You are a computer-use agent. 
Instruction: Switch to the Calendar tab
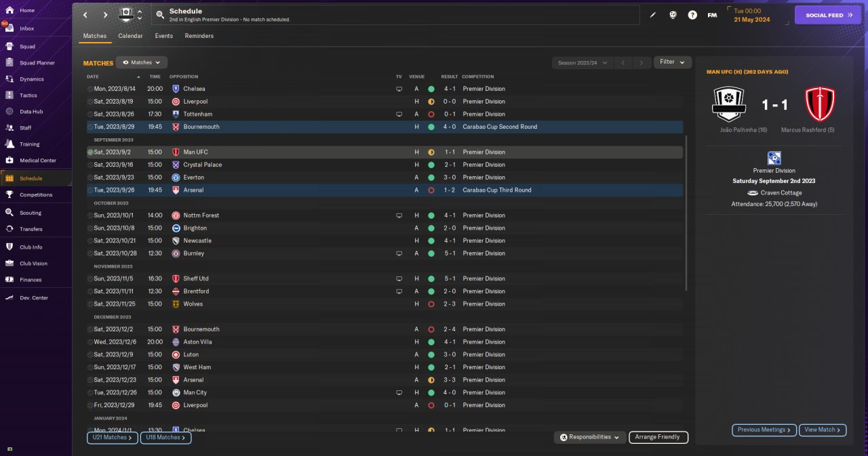pos(130,36)
